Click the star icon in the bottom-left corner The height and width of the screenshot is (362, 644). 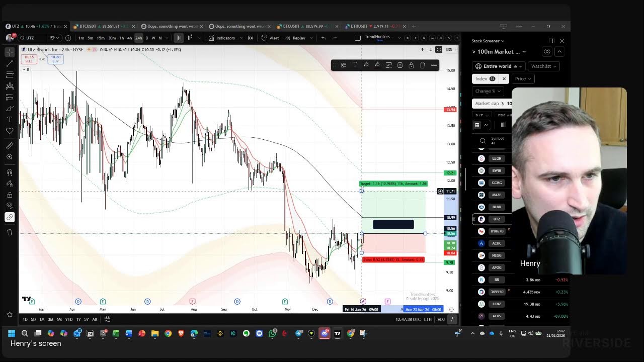pyautogui.click(x=10, y=315)
